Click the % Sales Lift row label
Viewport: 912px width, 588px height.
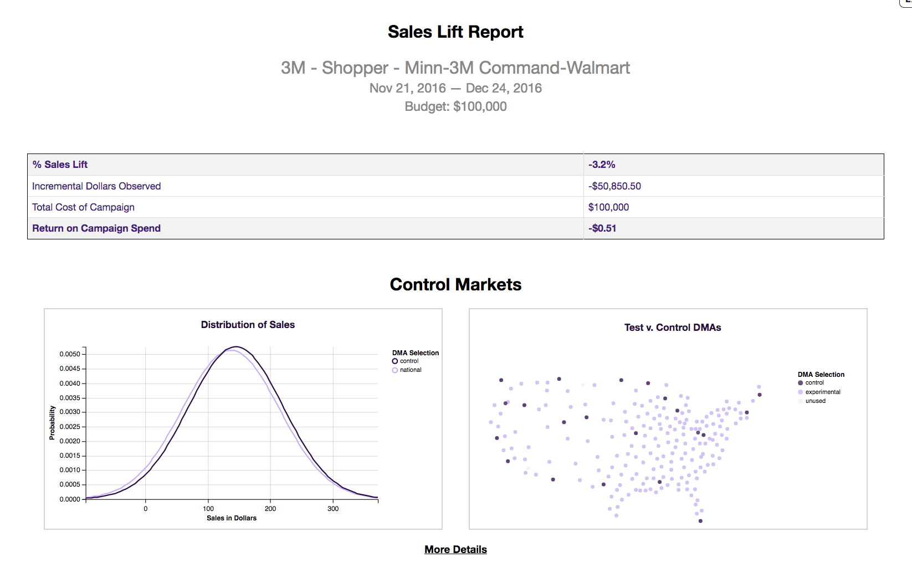60,164
